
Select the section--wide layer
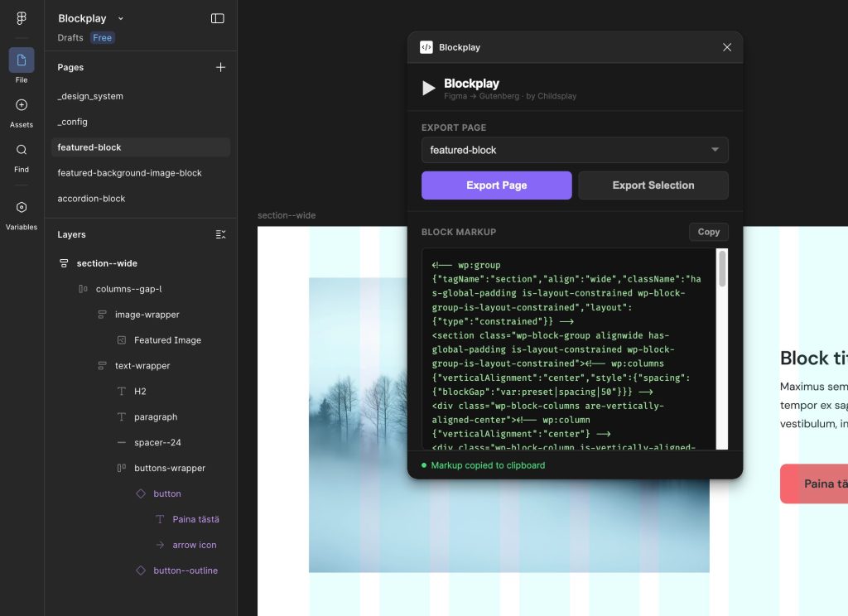tap(107, 263)
